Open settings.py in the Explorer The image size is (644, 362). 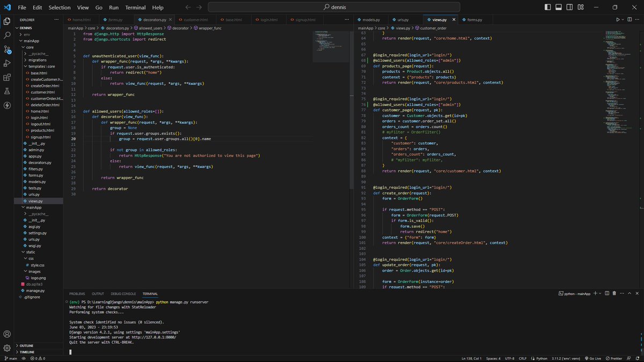[38, 233]
